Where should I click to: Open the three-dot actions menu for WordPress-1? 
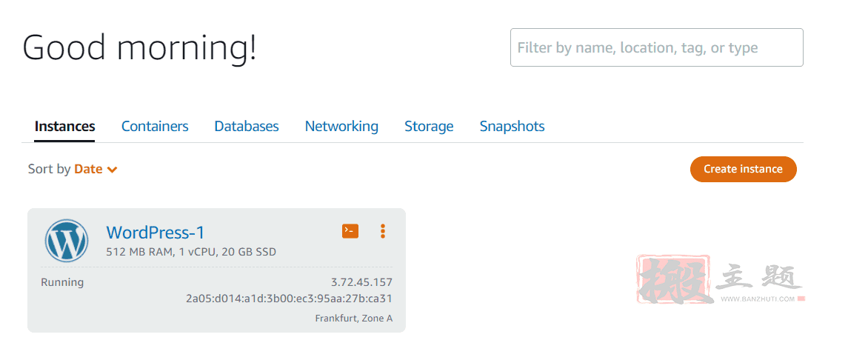[x=382, y=231]
